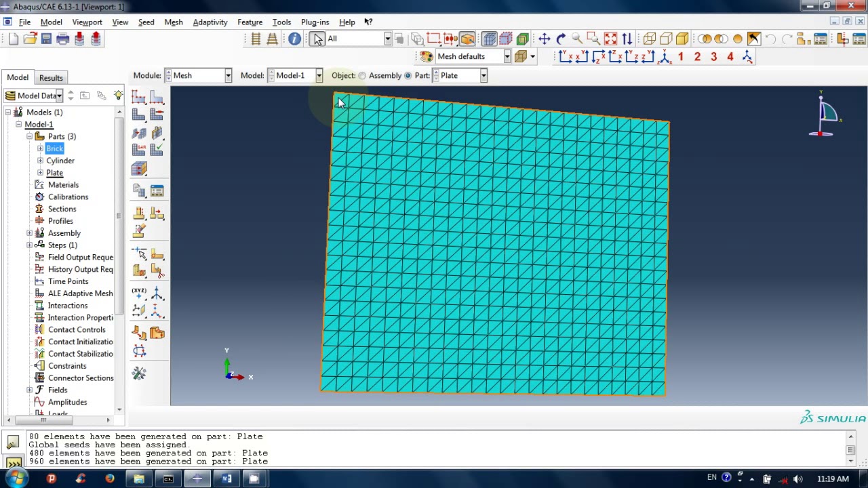Expand the Cylinder part node
The width and height of the screenshot is (868, 488).
coord(40,161)
